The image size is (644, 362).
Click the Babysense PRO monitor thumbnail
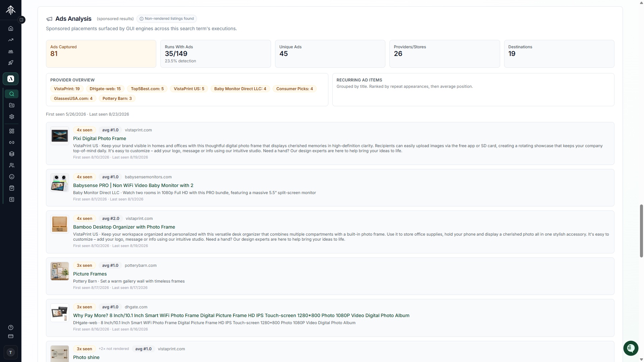(60, 183)
